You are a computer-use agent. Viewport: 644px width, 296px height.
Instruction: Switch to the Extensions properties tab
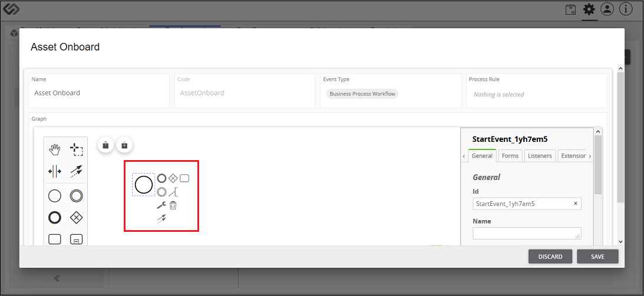tap(573, 156)
